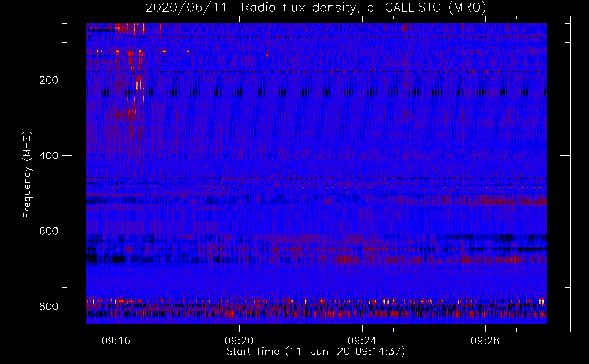Image resolution: width=589 pixels, height=364 pixels.
Task: Select the 600 frequency axis label
Action: pyautogui.click(x=48, y=232)
